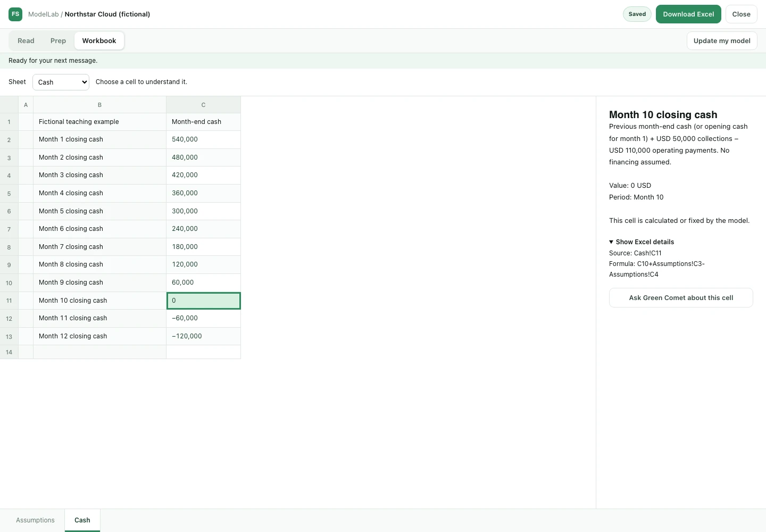Click the Fictional teaching example cell
Viewport: 766px width, 532px height.
100,122
